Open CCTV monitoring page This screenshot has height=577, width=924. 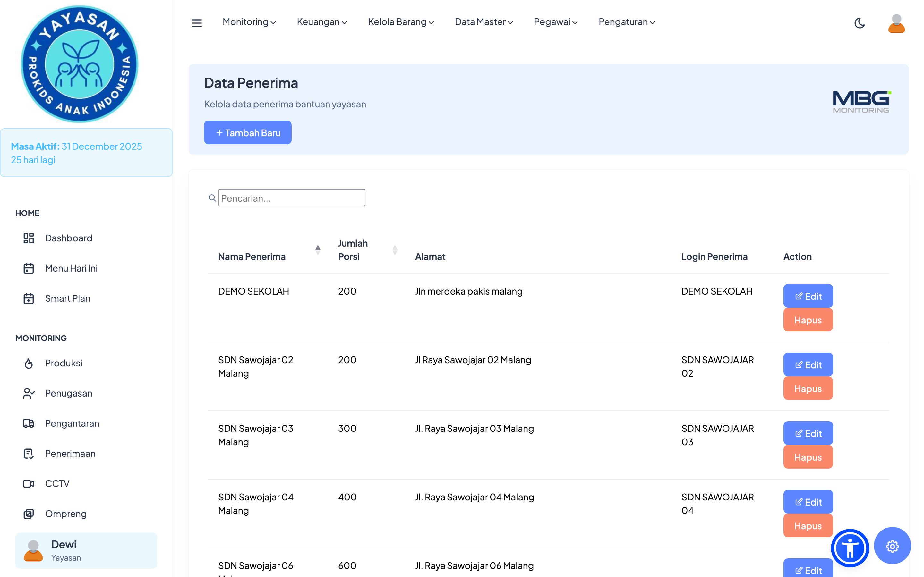click(x=57, y=483)
